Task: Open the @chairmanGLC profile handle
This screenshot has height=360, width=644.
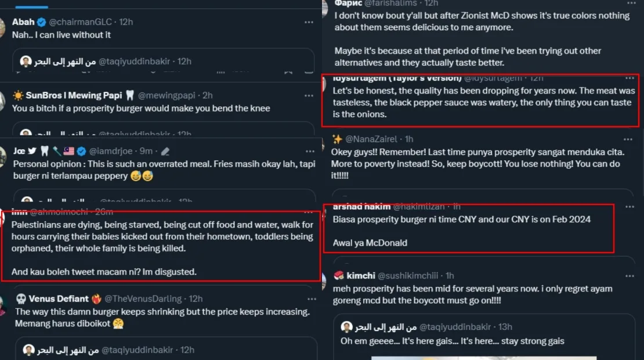Action: tap(82, 22)
